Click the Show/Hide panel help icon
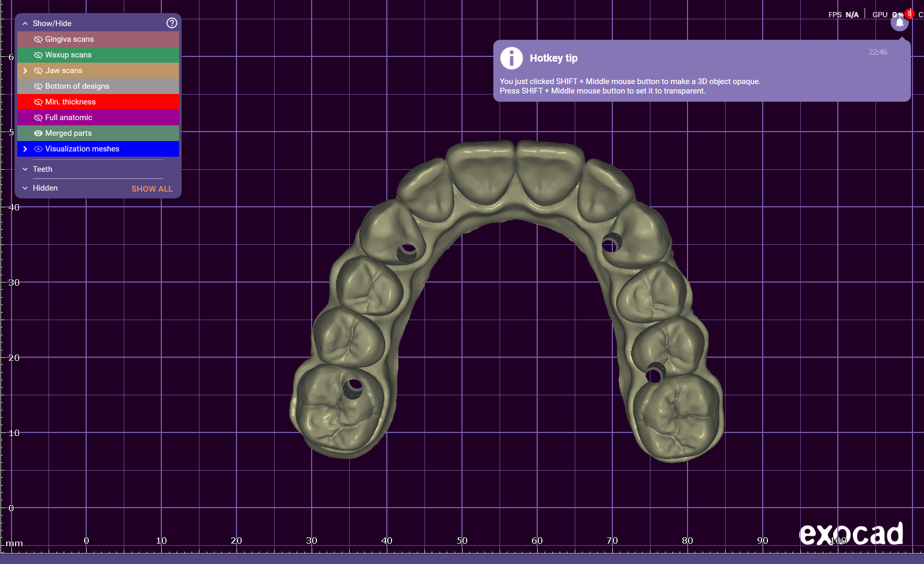The width and height of the screenshot is (924, 564). (x=172, y=23)
